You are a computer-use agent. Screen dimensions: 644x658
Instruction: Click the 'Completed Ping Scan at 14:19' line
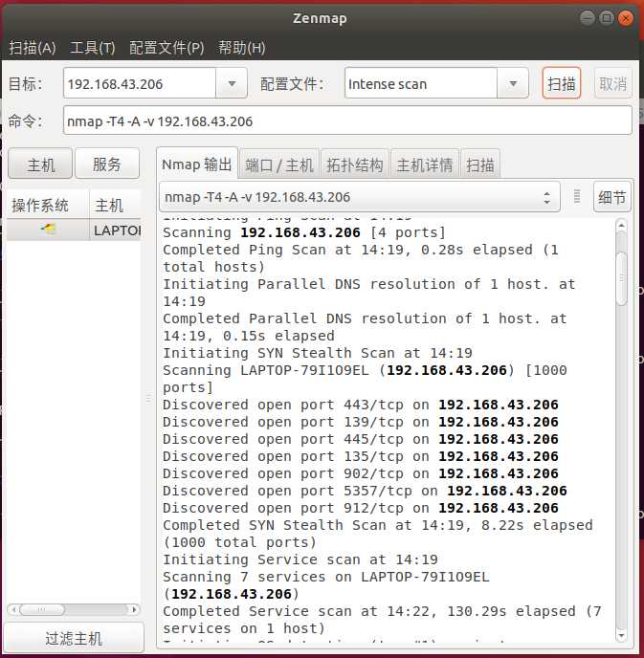[361, 258]
